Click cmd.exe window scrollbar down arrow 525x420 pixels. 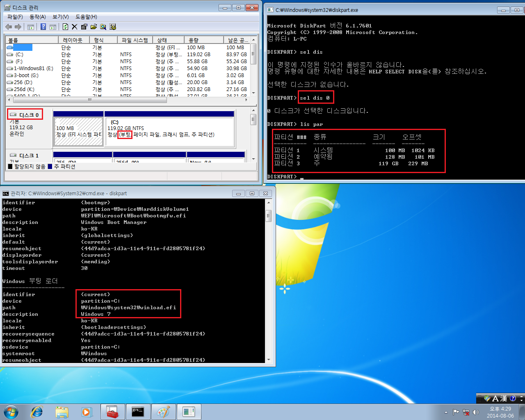click(269, 360)
